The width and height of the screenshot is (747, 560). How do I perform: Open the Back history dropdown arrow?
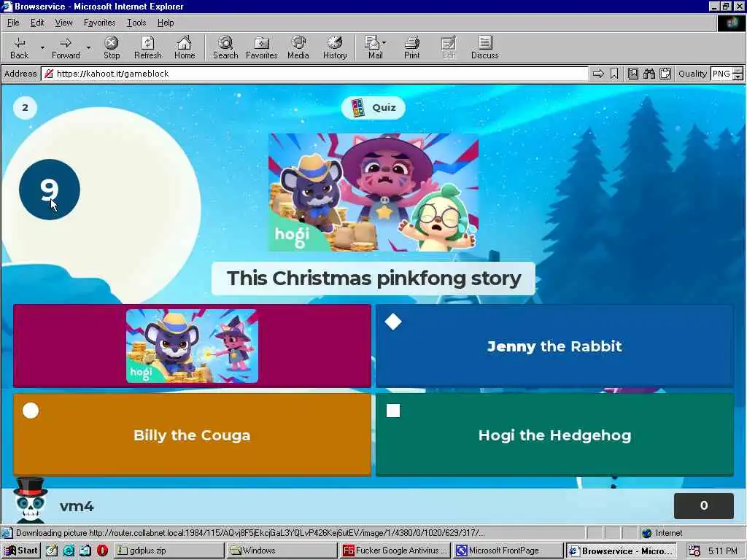42,47
